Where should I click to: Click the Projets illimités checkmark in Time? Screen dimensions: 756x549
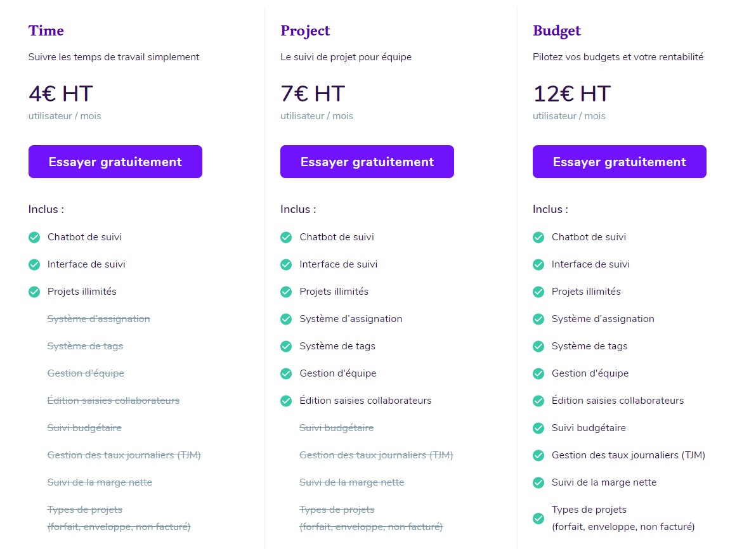tap(34, 292)
